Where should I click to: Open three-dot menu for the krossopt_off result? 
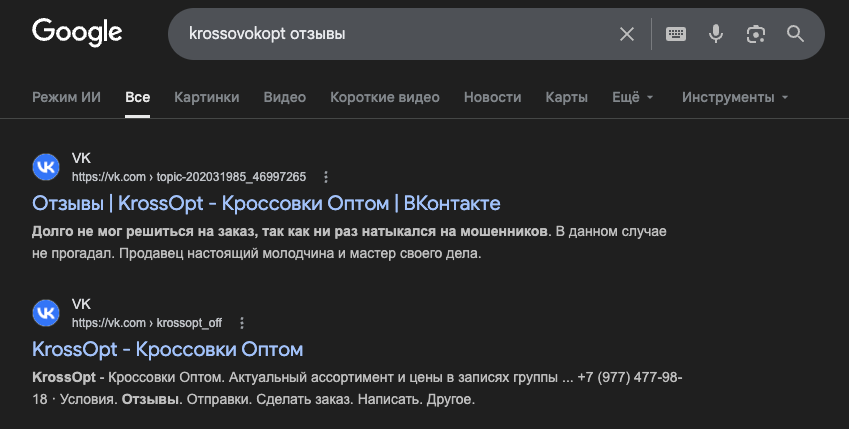[x=242, y=323]
